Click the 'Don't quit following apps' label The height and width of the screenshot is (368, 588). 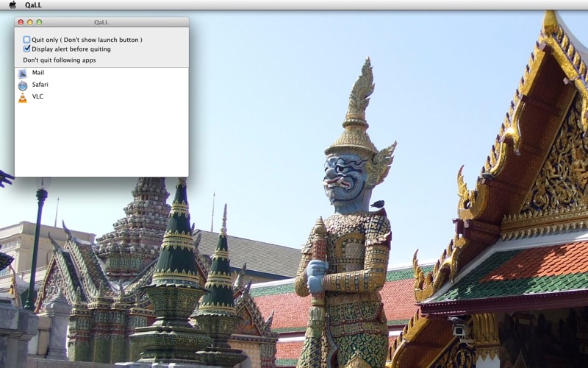click(x=60, y=60)
